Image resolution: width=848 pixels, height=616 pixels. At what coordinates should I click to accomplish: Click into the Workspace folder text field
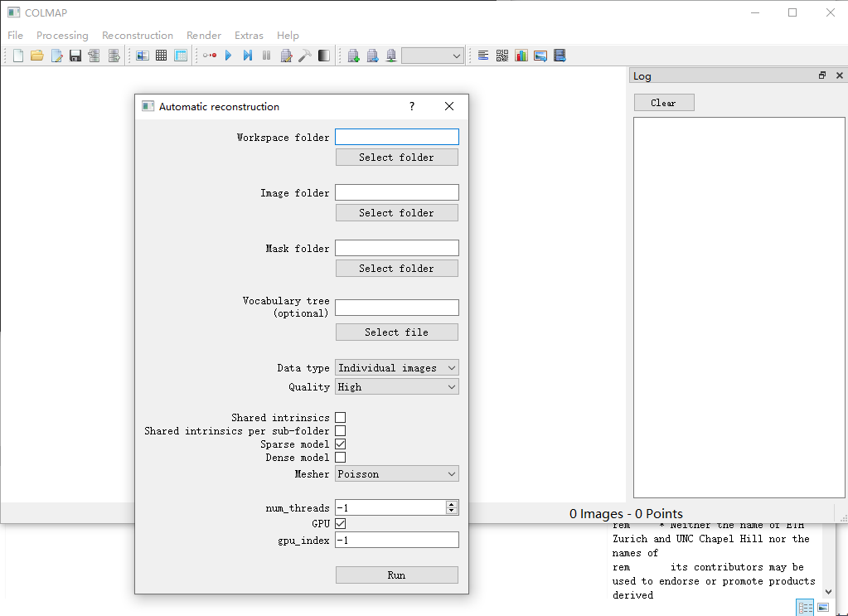coord(396,138)
